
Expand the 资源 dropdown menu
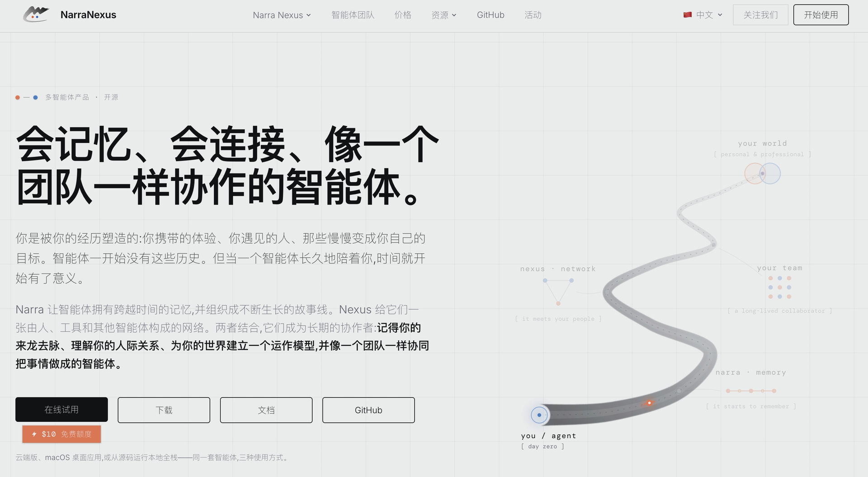point(444,15)
